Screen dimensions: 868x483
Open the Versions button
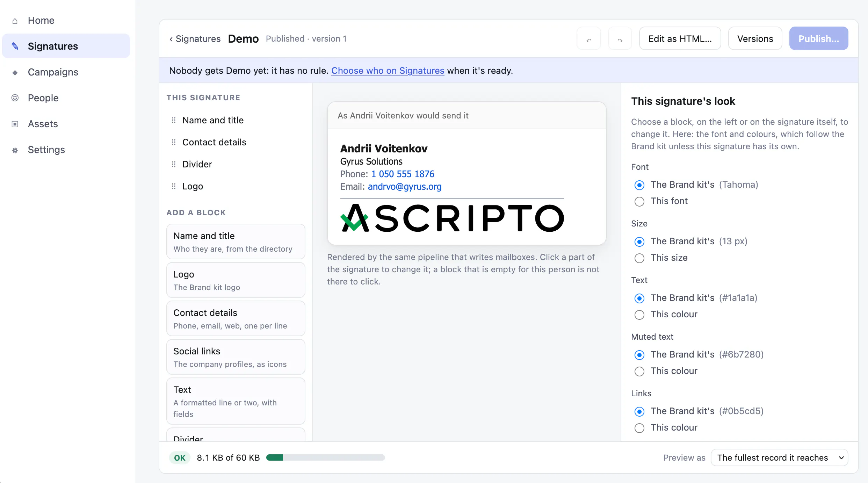[x=755, y=39]
